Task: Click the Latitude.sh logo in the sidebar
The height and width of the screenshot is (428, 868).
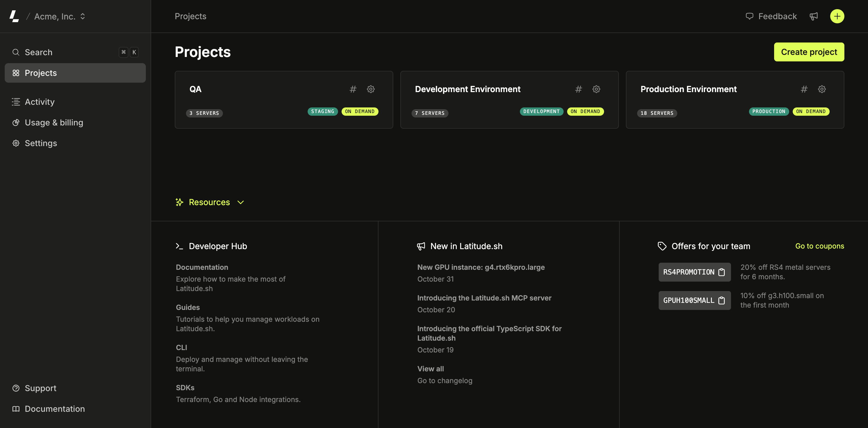Action: pyautogui.click(x=14, y=16)
